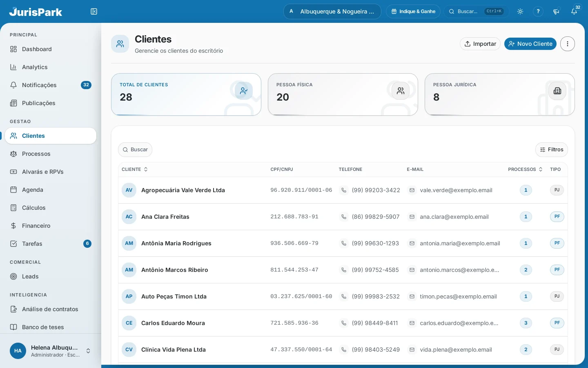Viewport: 588px width, 368px height.
Task: Go to Dashboard in sidebar
Action: coord(51,49)
